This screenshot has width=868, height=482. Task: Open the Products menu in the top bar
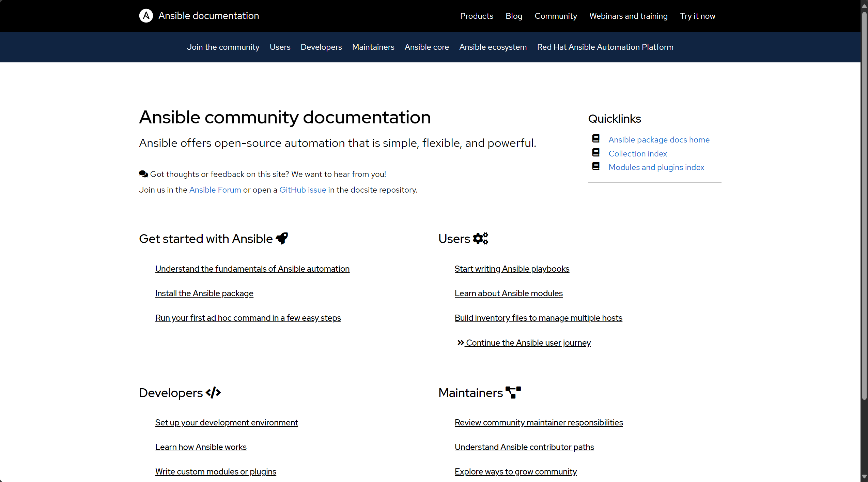tap(477, 16)
